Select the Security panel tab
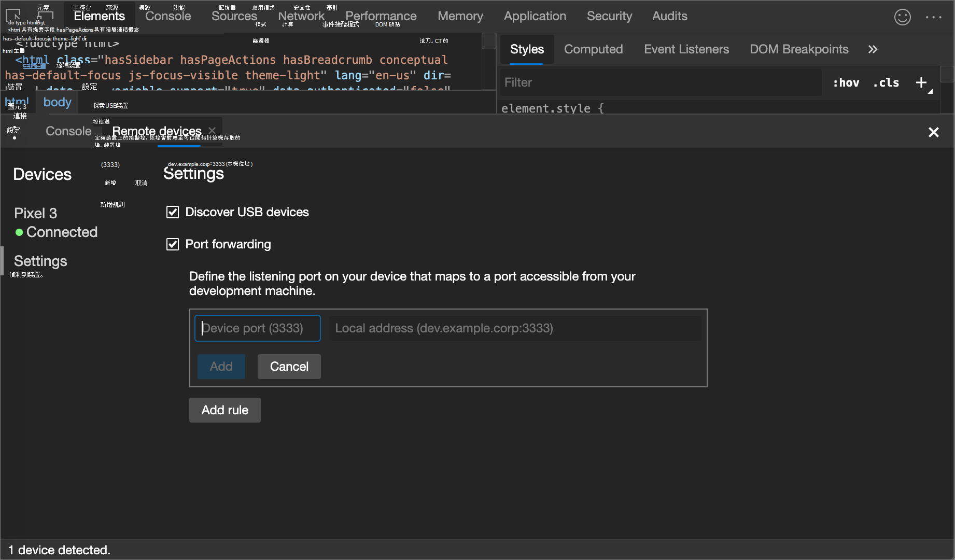The height and width of the screenshot is (560, 955). pyautogui.click(x=610, y=16)
